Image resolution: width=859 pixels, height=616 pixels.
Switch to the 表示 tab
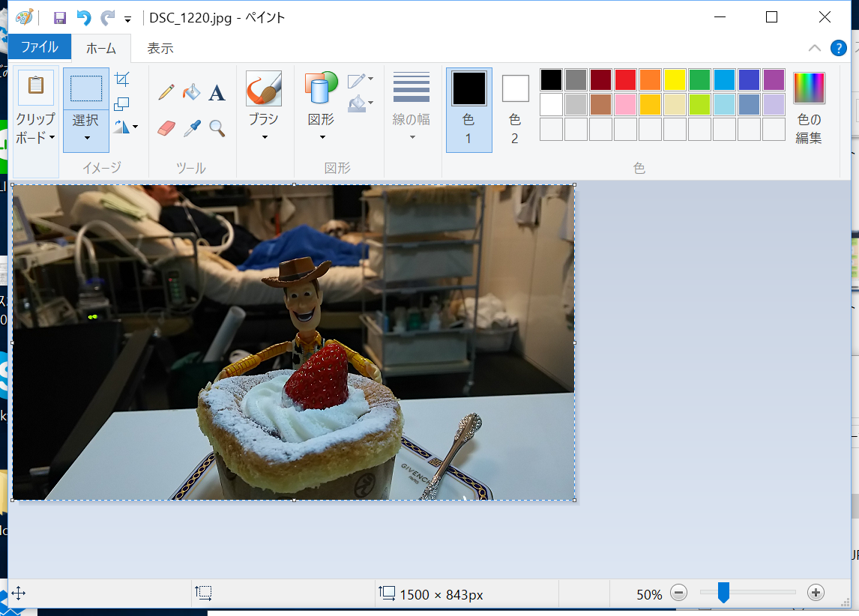pyautogui.click(x=160, y=48)
